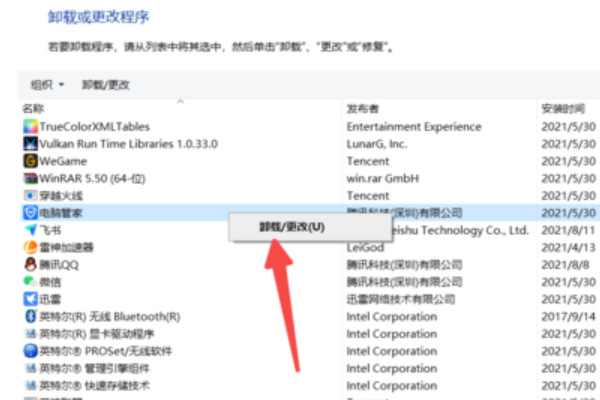This screenshot has width=600, height=400.
Task: Click the 迅雷 blue bird icon
Action: tap(31, 299)
